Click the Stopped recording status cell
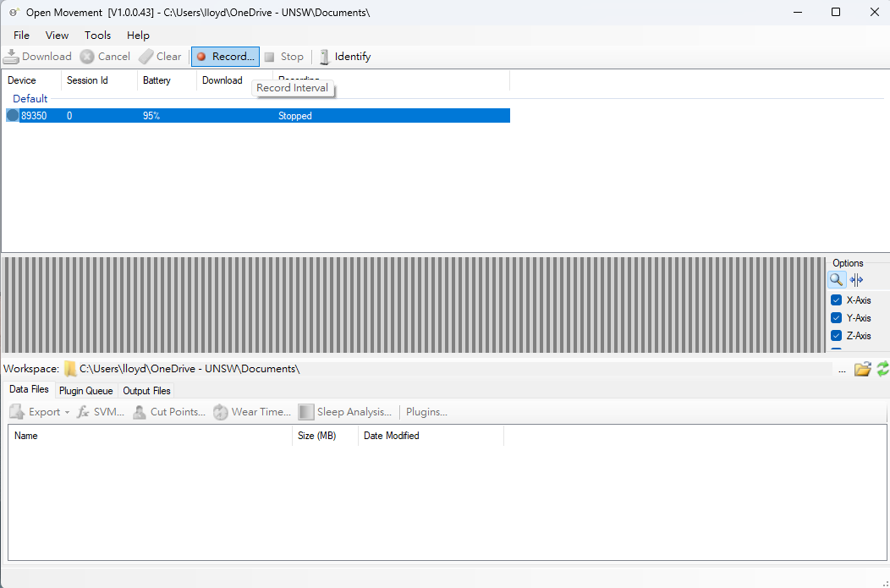This screenshot has width=890, height=588. [x=295, y=116]
